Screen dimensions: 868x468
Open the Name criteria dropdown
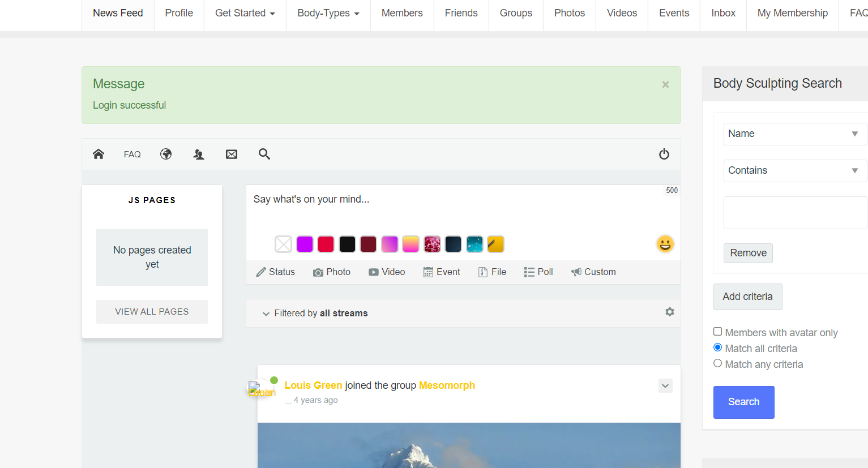click(x=795, y=134)
